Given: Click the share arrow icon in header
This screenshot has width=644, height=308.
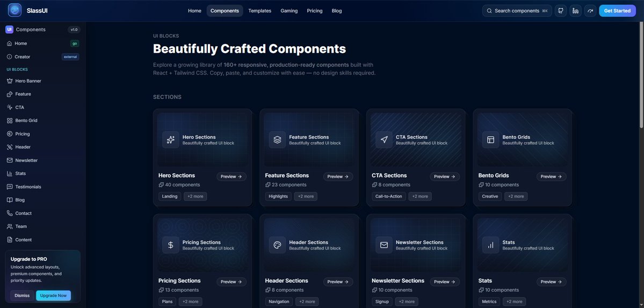Looking at the screenshot, I should point(590,11).
